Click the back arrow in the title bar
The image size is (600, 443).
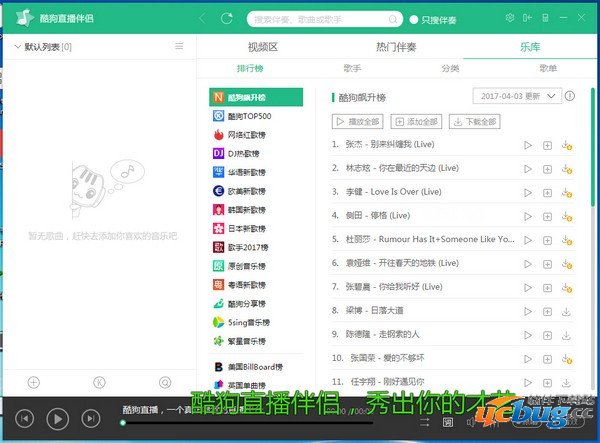point(203,18)
